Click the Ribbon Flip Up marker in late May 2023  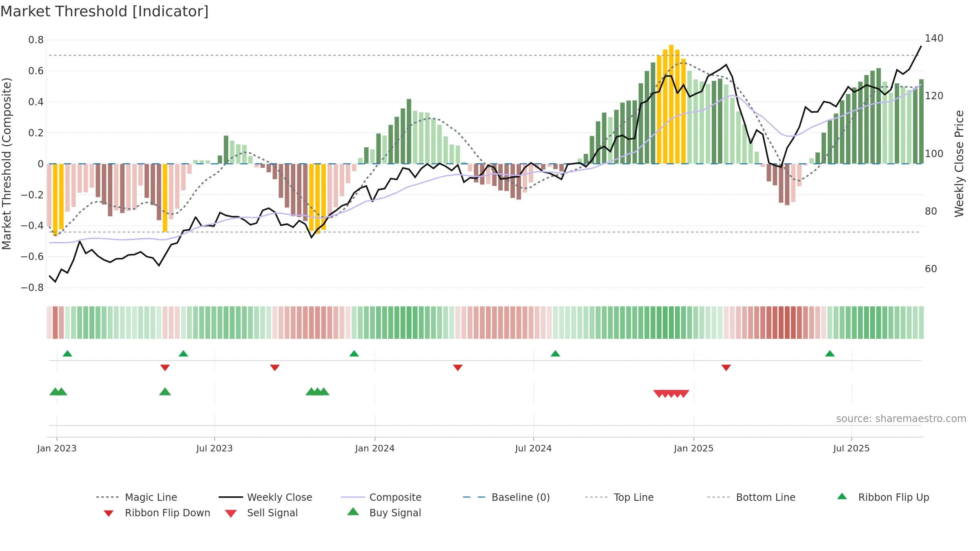[183, 353]
